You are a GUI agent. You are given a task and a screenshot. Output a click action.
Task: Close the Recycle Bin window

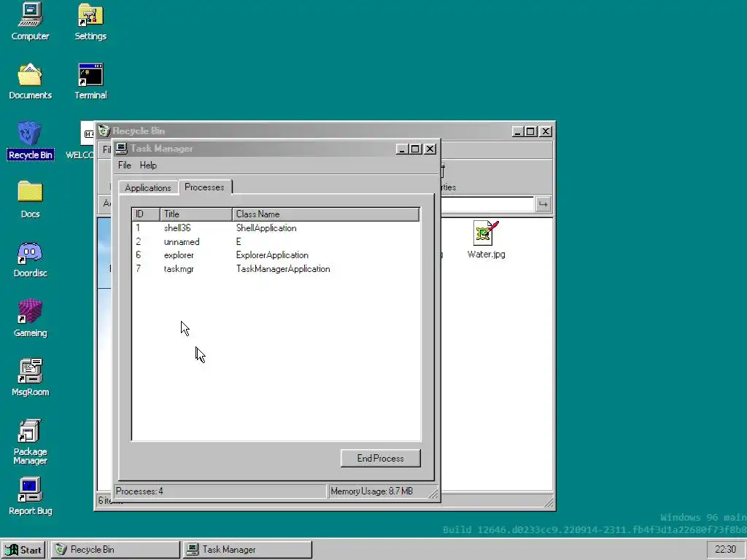(x=546, y=131)
